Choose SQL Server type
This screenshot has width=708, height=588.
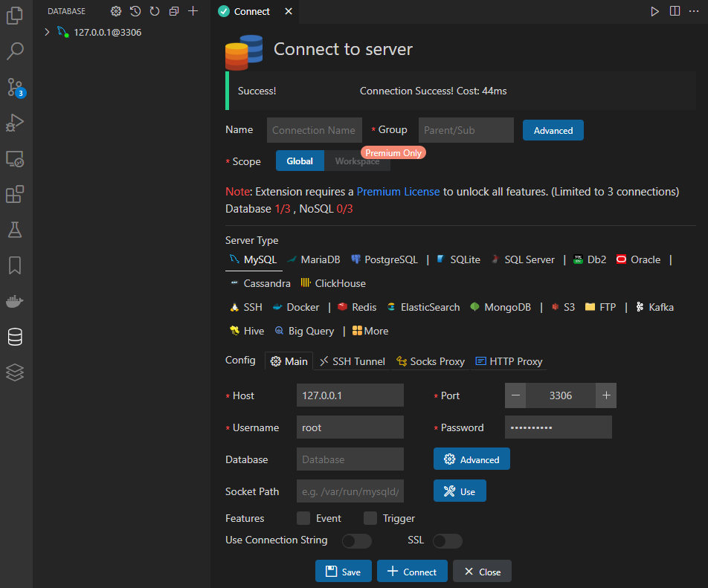[x=523, y=260]
